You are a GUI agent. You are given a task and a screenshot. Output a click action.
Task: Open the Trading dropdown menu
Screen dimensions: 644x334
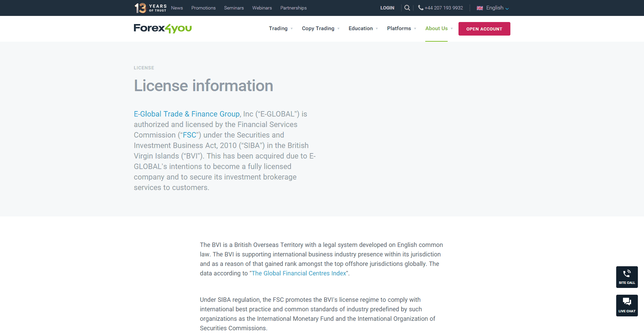278,28
